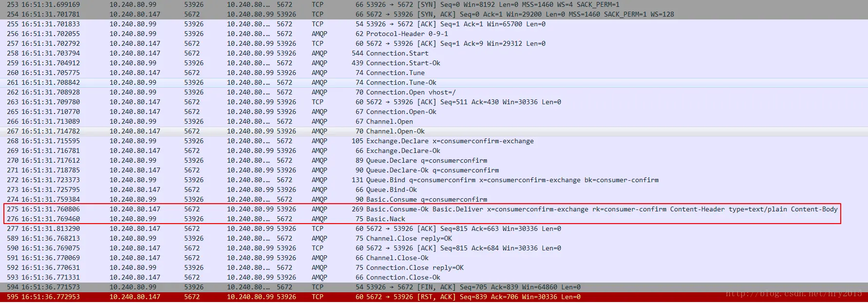Click timestamp 16:51:36.768213
The image size is (868, 303).
point(51,238)
